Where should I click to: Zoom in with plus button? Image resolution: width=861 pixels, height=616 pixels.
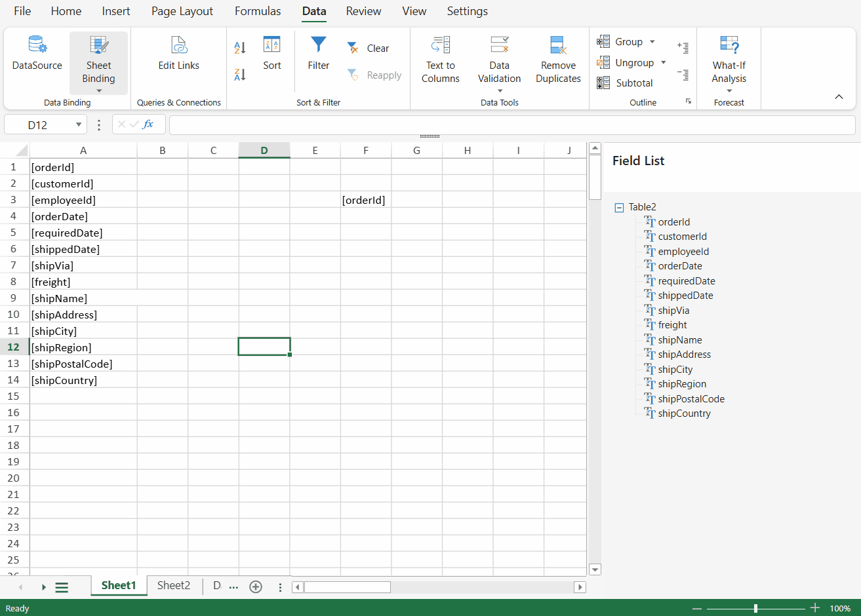[x=814, y=608]
